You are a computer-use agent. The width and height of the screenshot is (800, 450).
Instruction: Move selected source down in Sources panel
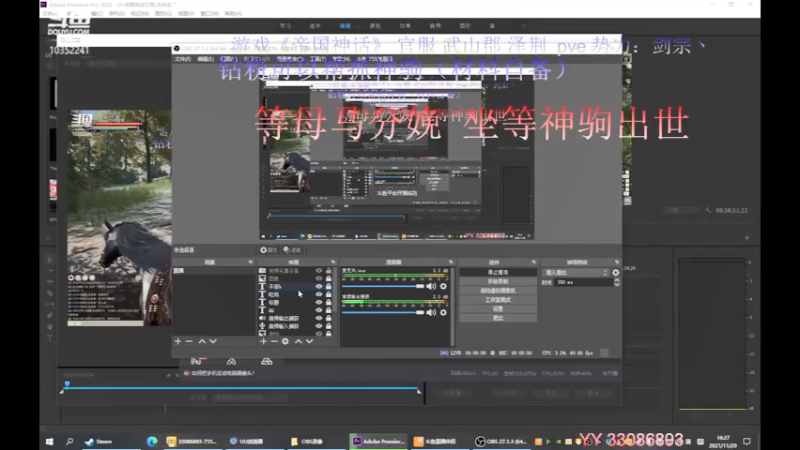pos(309,341)
